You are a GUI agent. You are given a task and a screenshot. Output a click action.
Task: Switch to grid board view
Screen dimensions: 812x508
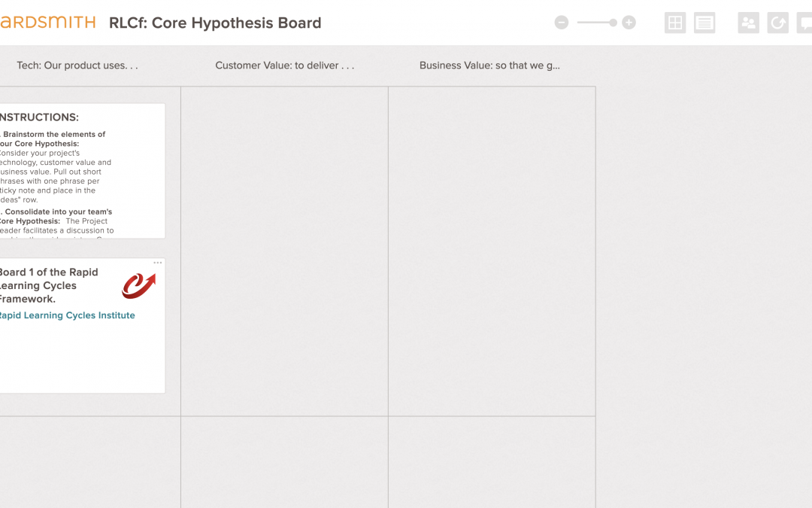675,23
